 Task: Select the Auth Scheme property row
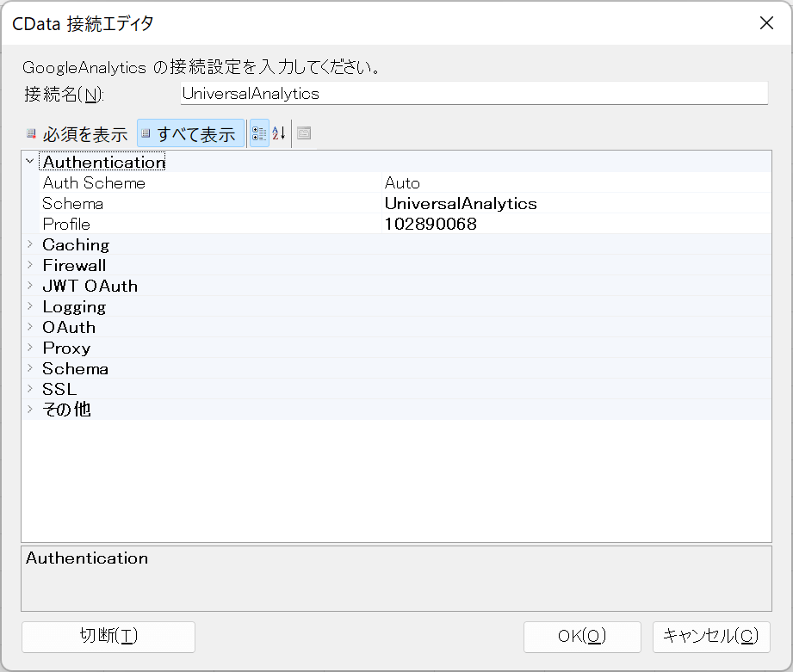(x=405, y=182)
